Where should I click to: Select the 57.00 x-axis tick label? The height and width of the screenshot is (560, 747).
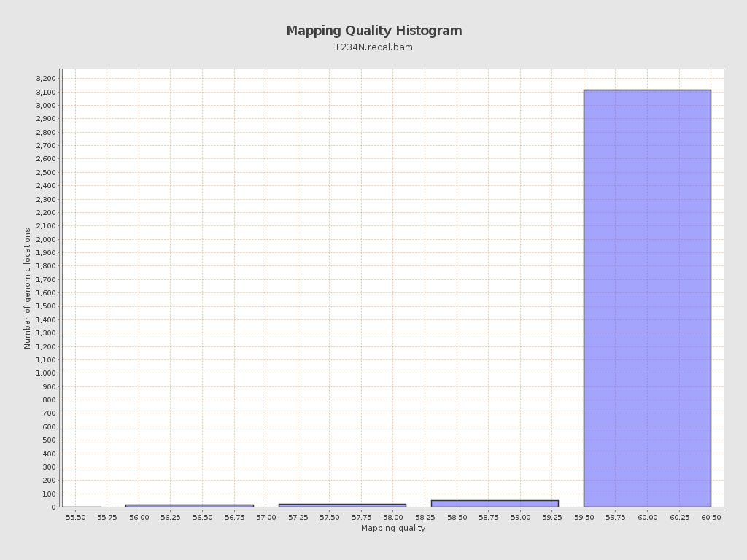pyautogui.click(x=266, y=517)
